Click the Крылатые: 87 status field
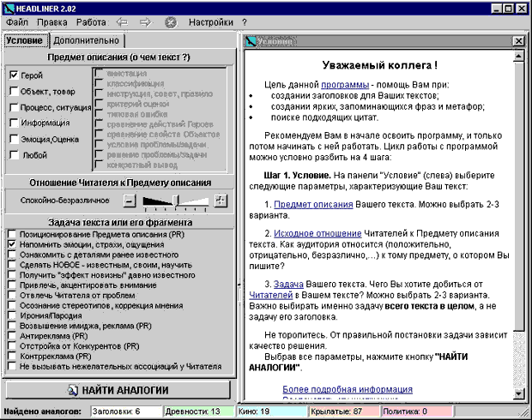The width and height of the screenshot is (532, 420). [x=344, y=411]
